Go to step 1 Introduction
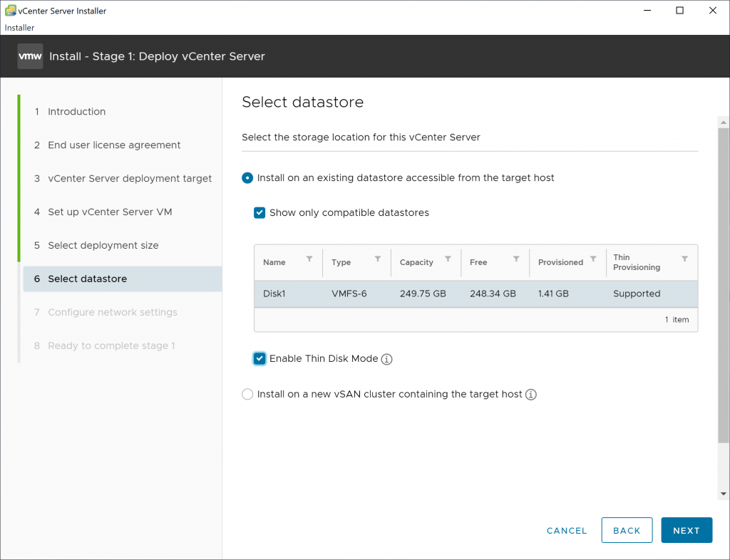 [x=76, y=112]
